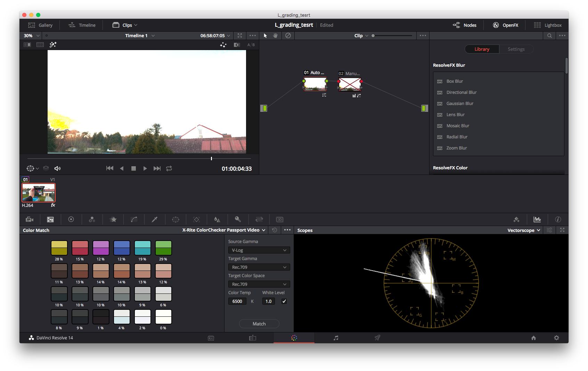588x371 pixels.
Task: Toggle the White Level checkbox
Action: (284, 301)
